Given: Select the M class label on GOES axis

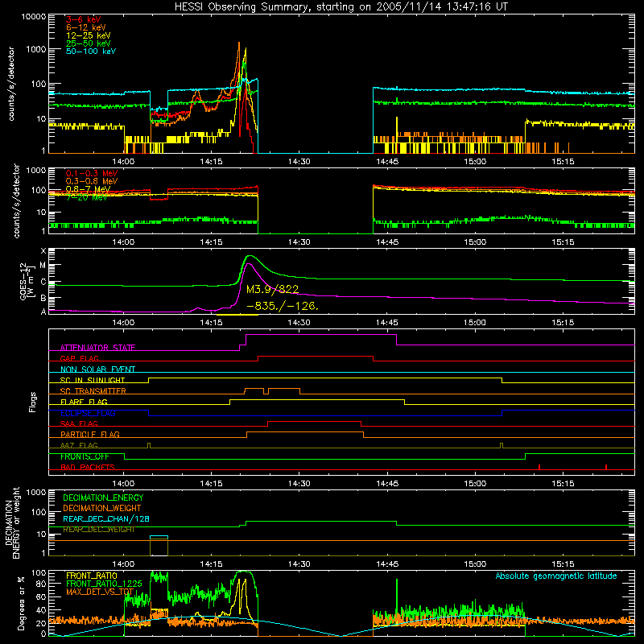Looking at the screenshot, I should (43, 266).
